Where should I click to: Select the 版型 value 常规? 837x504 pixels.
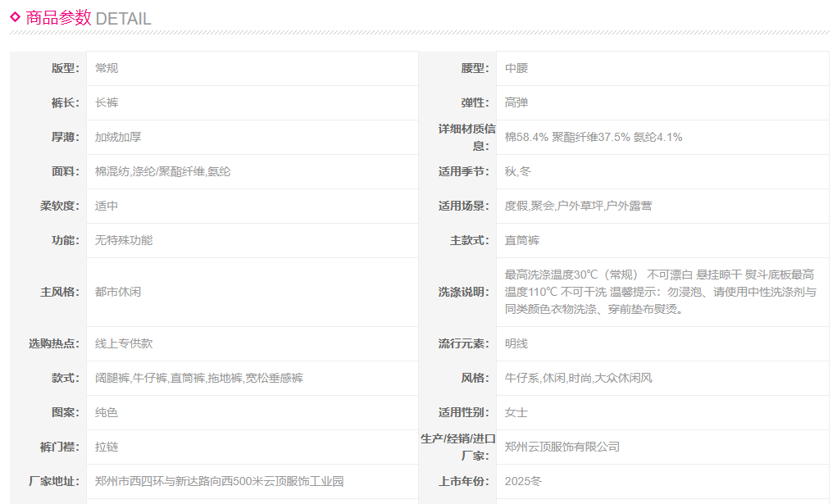click(107, 68)
